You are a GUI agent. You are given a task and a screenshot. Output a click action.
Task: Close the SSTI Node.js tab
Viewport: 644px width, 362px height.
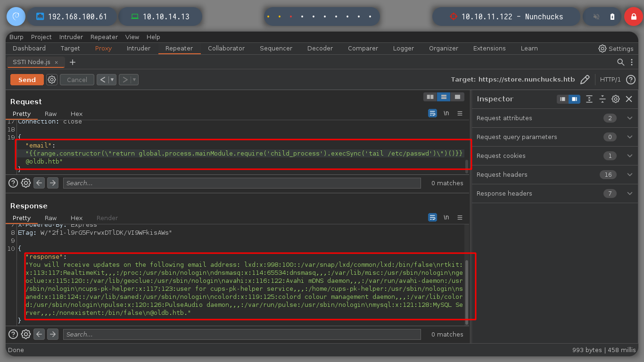point(56,62)
